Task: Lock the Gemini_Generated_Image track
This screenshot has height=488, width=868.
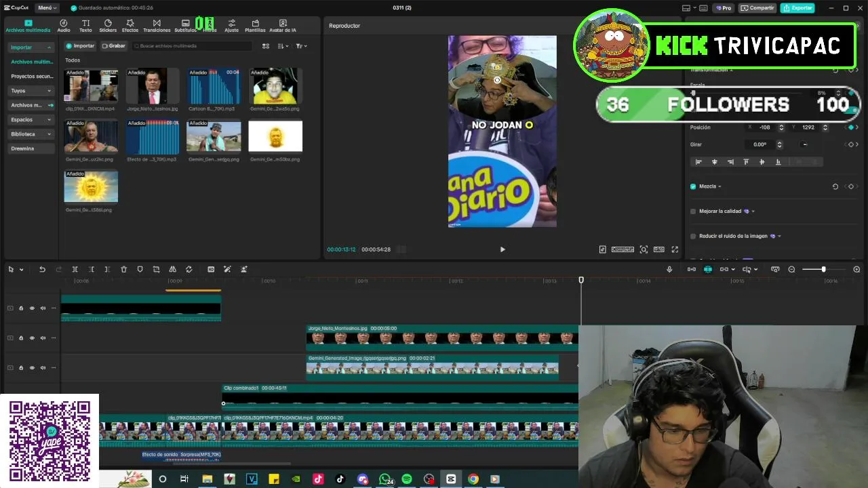Action: [21, 367]
